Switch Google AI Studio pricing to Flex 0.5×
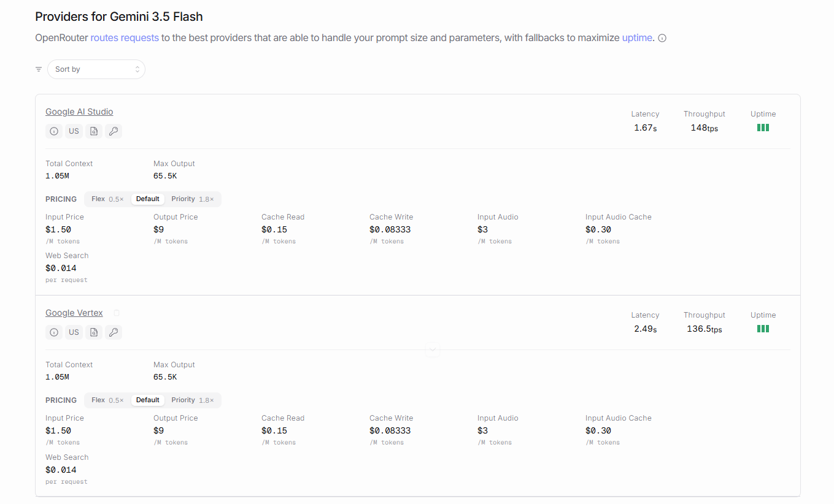The width and height of the screenshot is (834, 504). click(x=107, y=199)
